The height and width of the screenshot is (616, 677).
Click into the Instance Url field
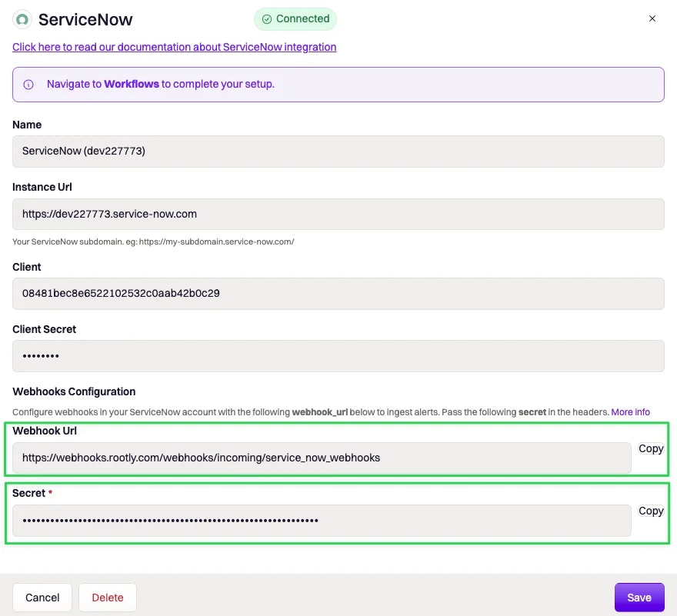click(x=338, y=214)
